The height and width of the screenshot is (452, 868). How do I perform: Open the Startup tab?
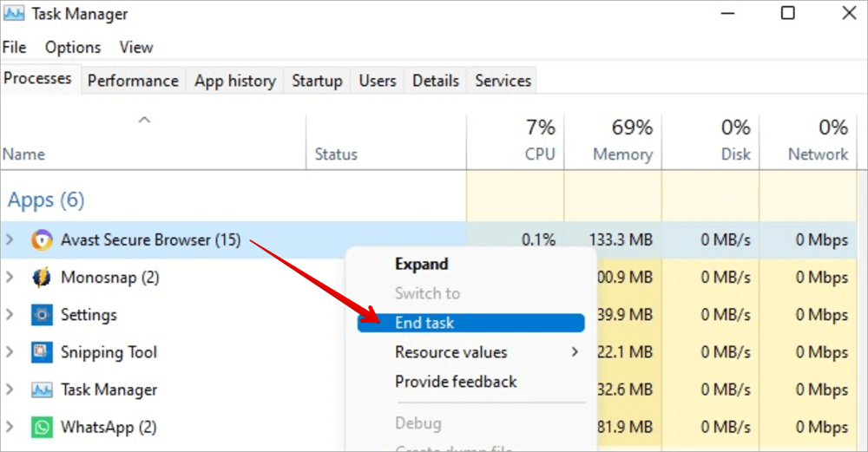pyautogui.click(x=317, y=81)
